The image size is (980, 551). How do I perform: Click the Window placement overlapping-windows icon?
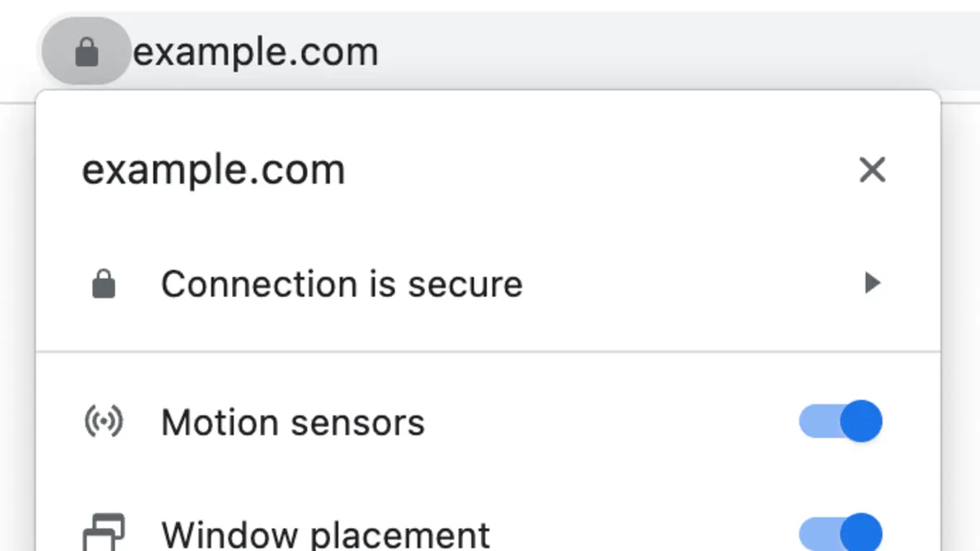tap(104, 533)
